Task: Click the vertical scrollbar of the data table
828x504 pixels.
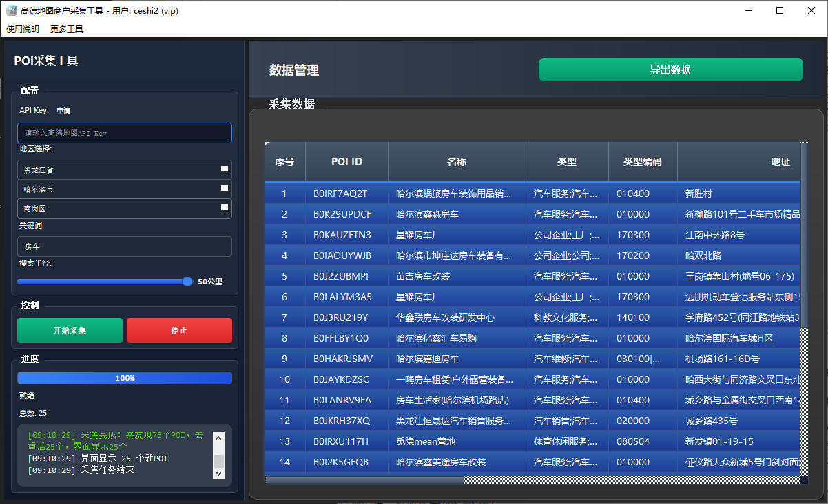Action: [803, 234]
